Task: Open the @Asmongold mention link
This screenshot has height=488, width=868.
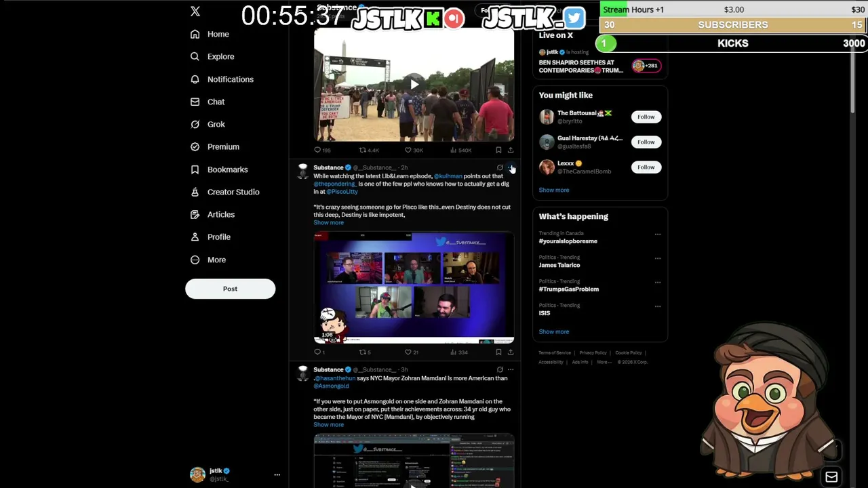Action: pyautogui.click(x=331, y=386)
